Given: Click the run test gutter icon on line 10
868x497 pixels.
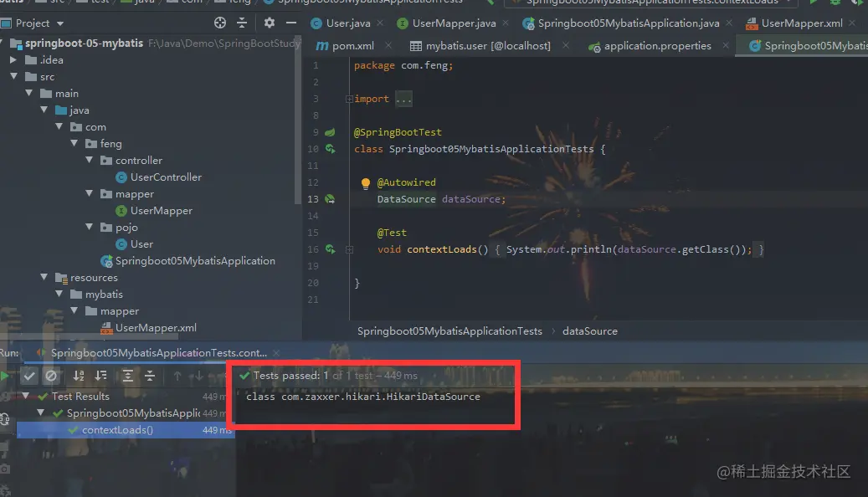Looking at the screenshot, I should pos(331,149).
